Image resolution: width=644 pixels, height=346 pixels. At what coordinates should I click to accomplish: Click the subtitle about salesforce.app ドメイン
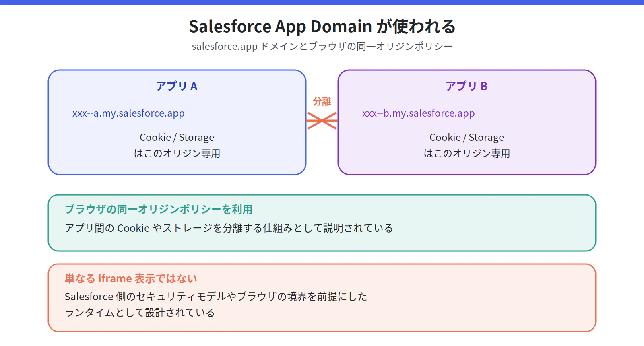[322, 47]
